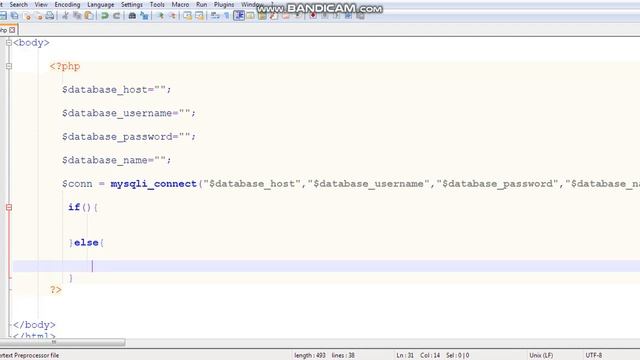
Task: Click the Save All toolbar icon
Action: coord(15,16)
